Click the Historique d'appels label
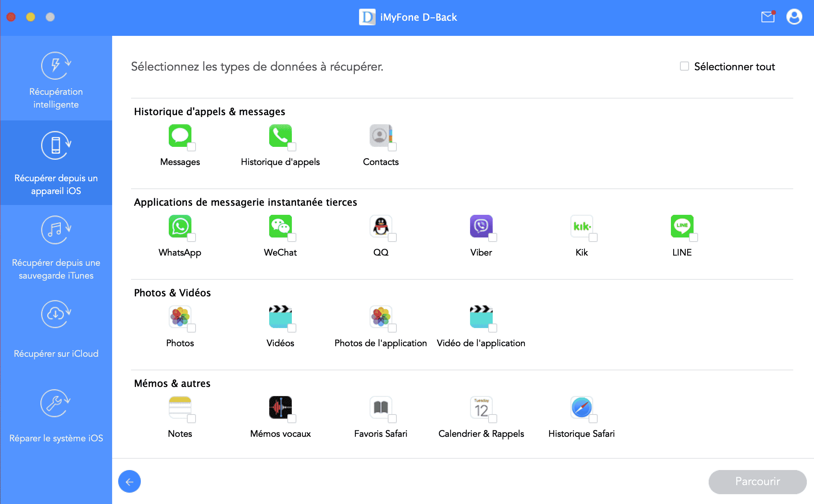Image resolution: width=814 pixels, height=504 pixels. pyautogui.click(x=280, y=162)
